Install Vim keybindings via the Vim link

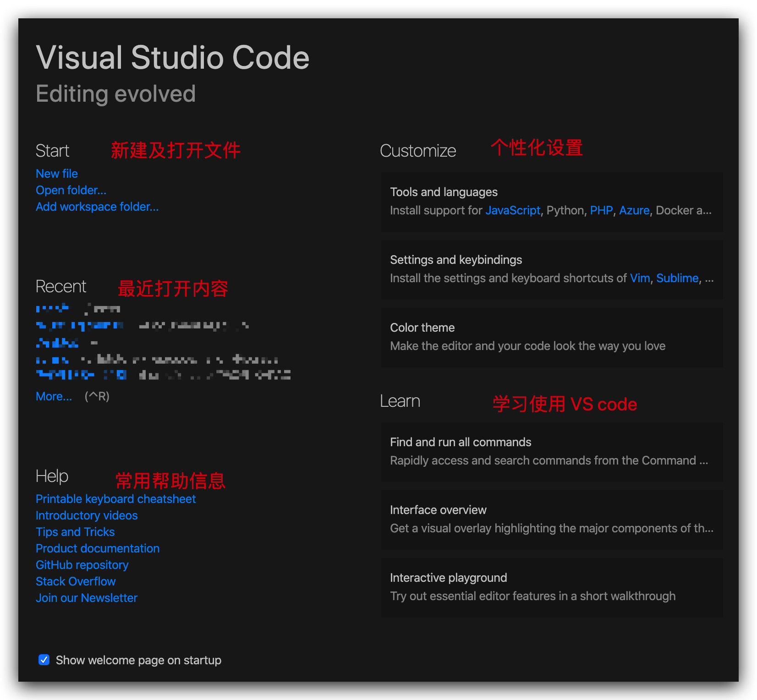pyautogui.click(x=639, y=278)
